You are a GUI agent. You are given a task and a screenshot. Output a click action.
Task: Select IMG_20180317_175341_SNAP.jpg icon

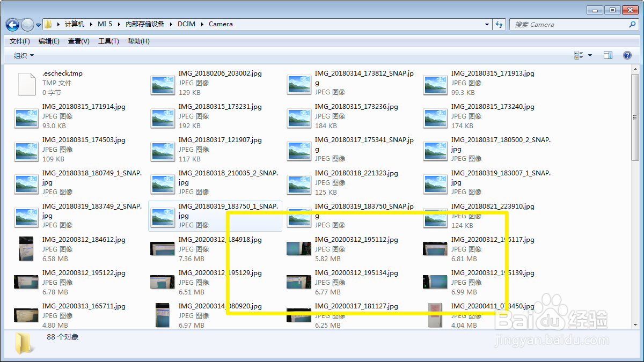click(x=299, y=151)
